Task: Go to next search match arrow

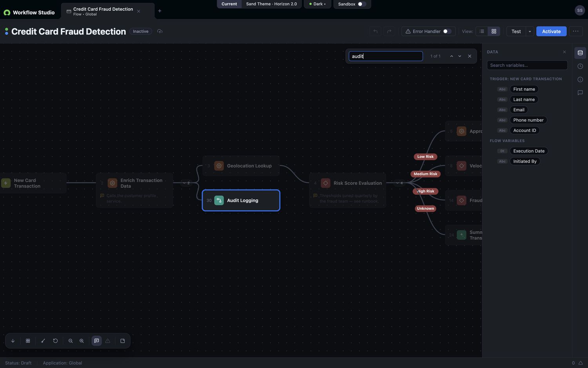Action: tap(460, 56)
